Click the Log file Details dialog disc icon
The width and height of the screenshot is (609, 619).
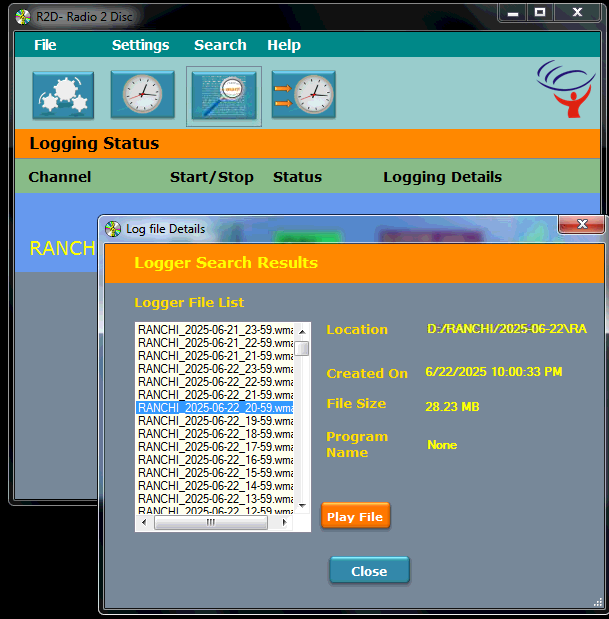coord(113,229)
